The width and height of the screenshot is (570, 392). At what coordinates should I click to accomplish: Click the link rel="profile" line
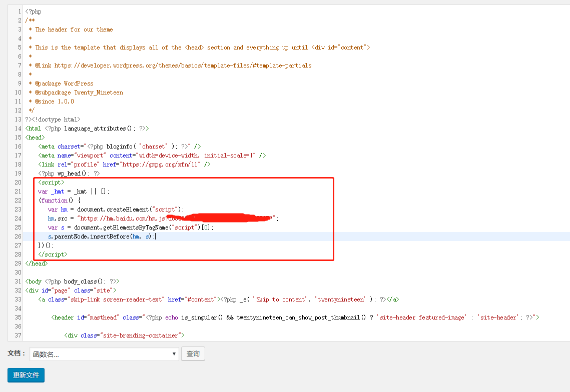click(x=124, y=164)
